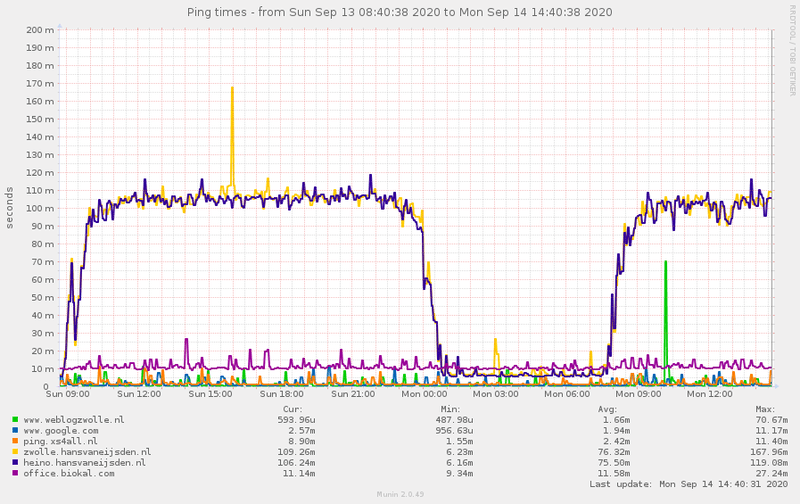Click the 1.94m average value

[617, 431]
